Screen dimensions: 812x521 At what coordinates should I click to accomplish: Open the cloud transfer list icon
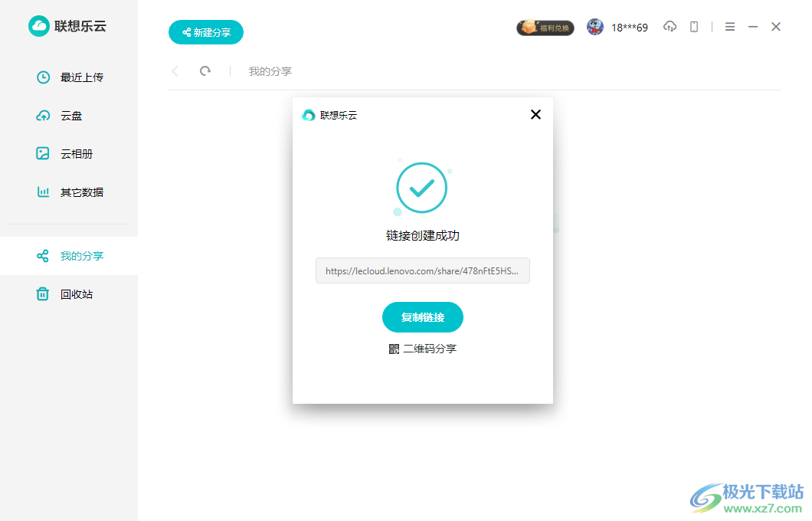click(x=670, y=26)
